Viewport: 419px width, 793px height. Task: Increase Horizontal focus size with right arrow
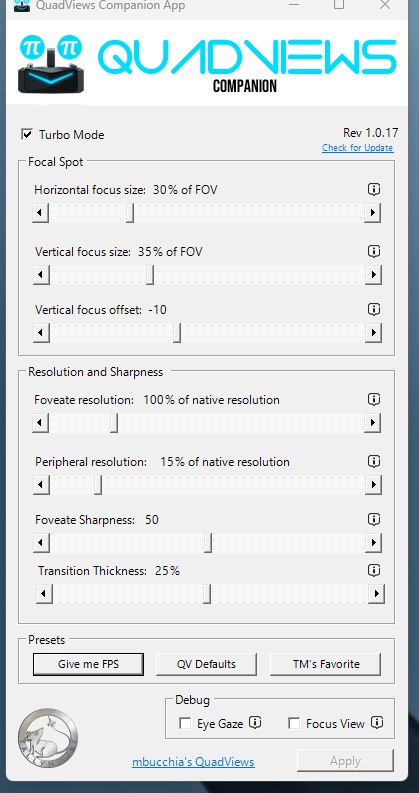372,213
